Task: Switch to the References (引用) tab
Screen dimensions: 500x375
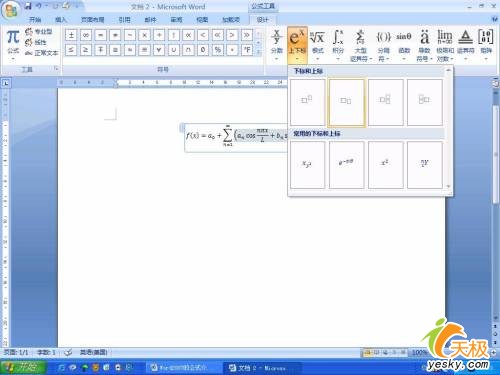Action: pyautogui.click(x=124, y=20)
